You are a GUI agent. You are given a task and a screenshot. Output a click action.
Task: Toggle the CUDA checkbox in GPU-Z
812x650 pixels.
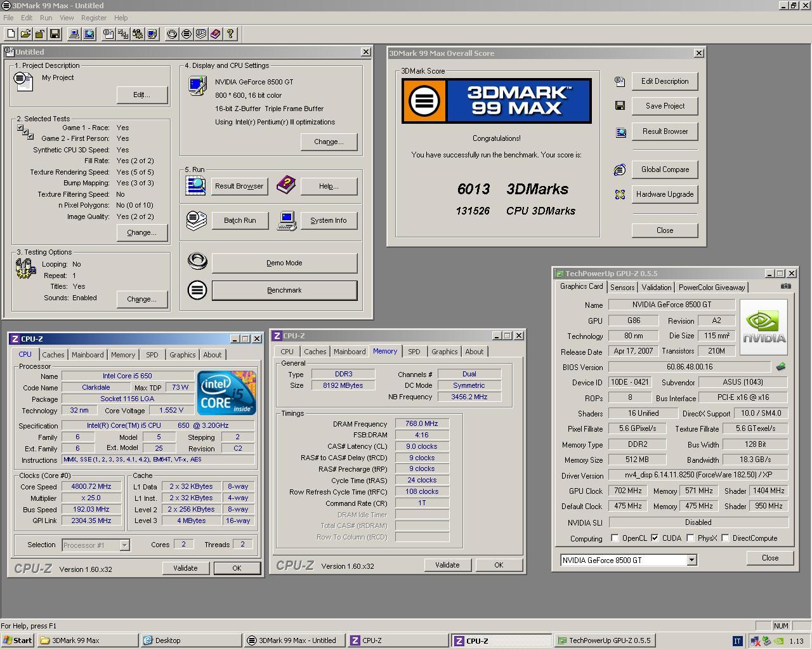click(655, 538)
